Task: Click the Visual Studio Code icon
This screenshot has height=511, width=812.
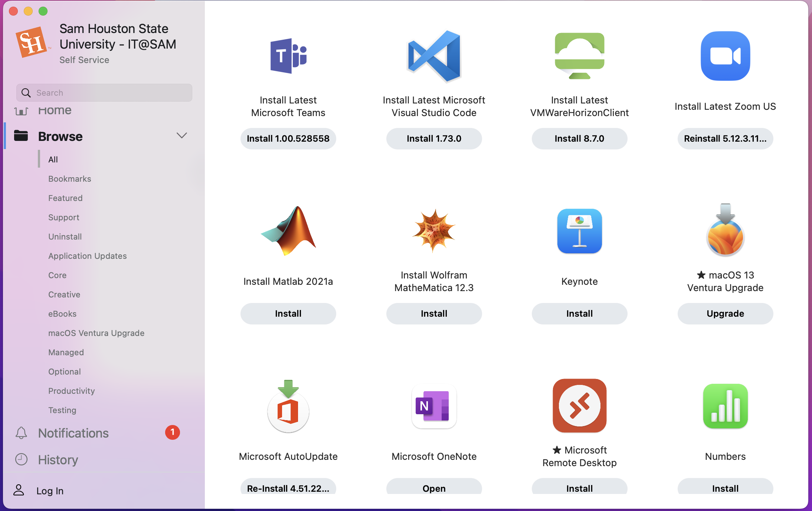Action: [434, 56]
